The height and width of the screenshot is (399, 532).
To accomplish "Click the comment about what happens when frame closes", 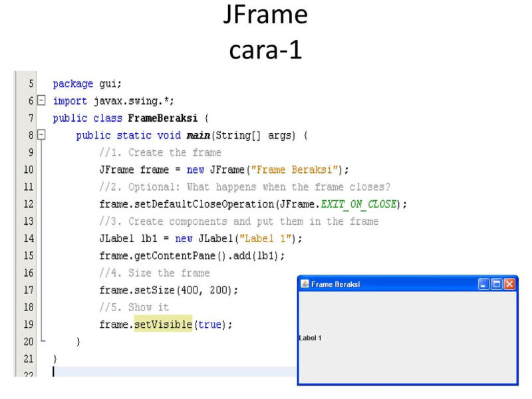I will tap(245, 187).
